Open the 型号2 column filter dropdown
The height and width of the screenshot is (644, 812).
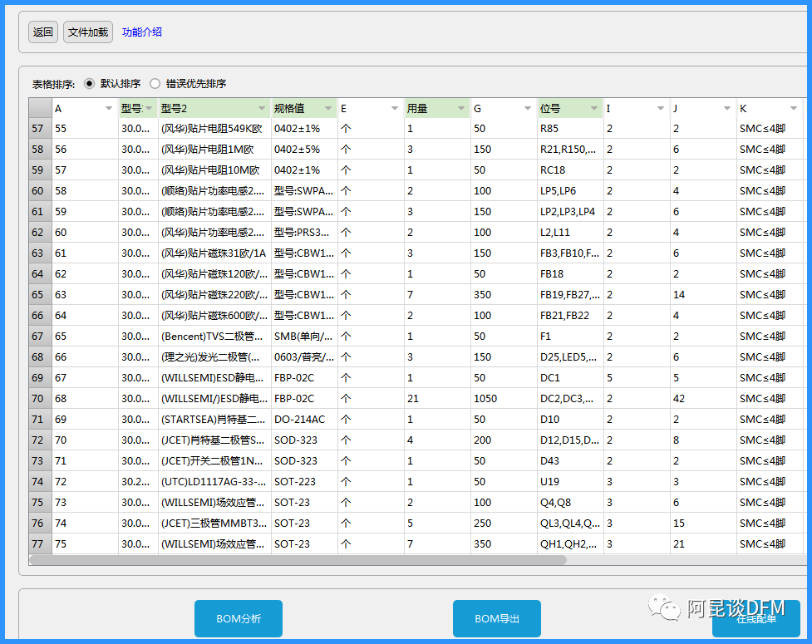262,108
